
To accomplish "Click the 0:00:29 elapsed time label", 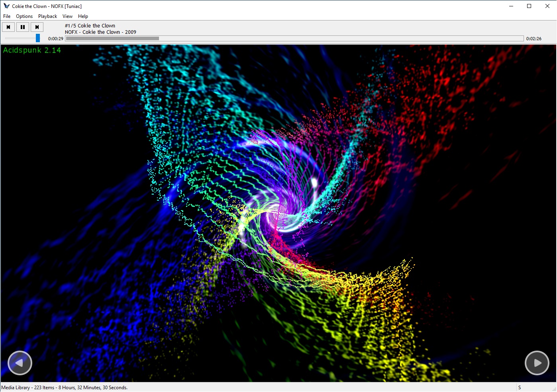I will click(56, 39).
